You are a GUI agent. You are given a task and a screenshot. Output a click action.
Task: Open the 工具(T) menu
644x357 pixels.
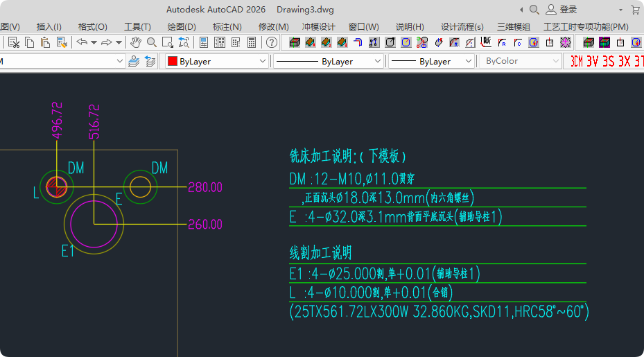(x=137, y=27)
